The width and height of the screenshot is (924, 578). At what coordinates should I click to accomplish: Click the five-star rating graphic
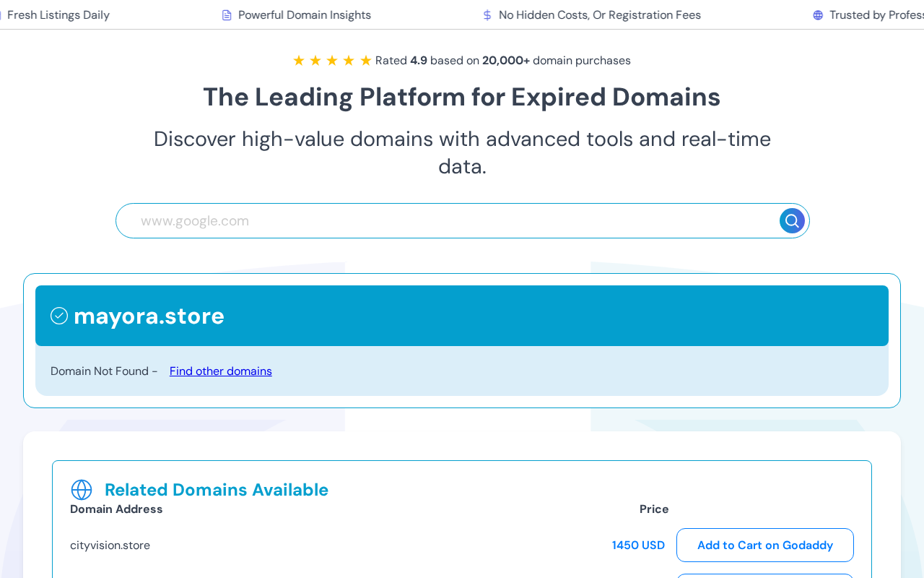(332, 61)
